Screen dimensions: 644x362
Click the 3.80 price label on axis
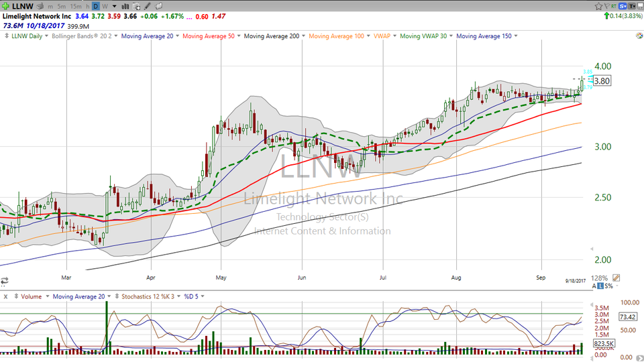602,81
